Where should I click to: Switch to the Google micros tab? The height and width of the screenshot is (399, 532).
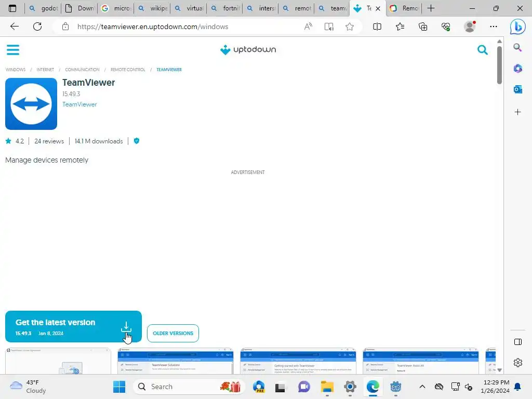[x=116, y=8]
